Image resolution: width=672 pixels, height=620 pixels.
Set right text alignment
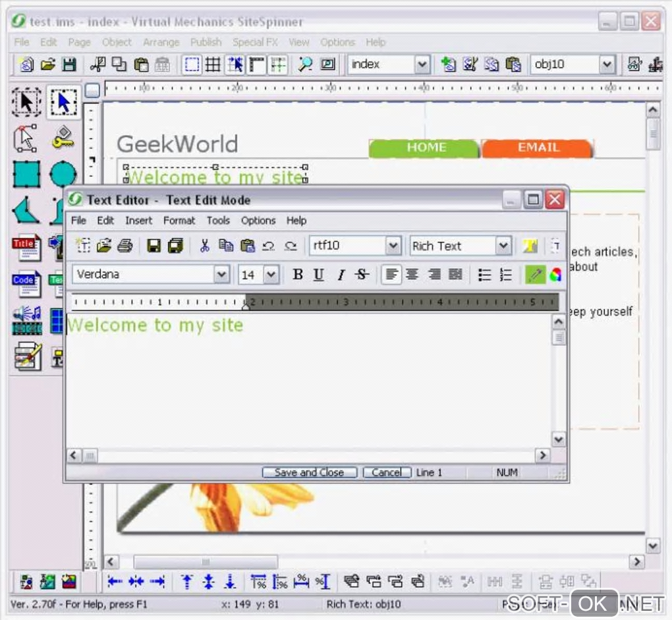click(x=434, y=274)
